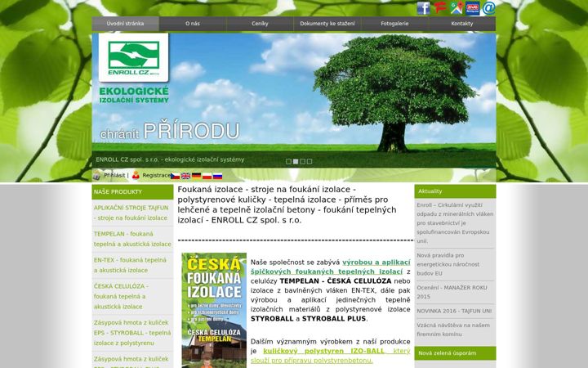Open NOVINKA 2016 - TAJFUN UNI news
588x368 pixels.
point(454,311)
